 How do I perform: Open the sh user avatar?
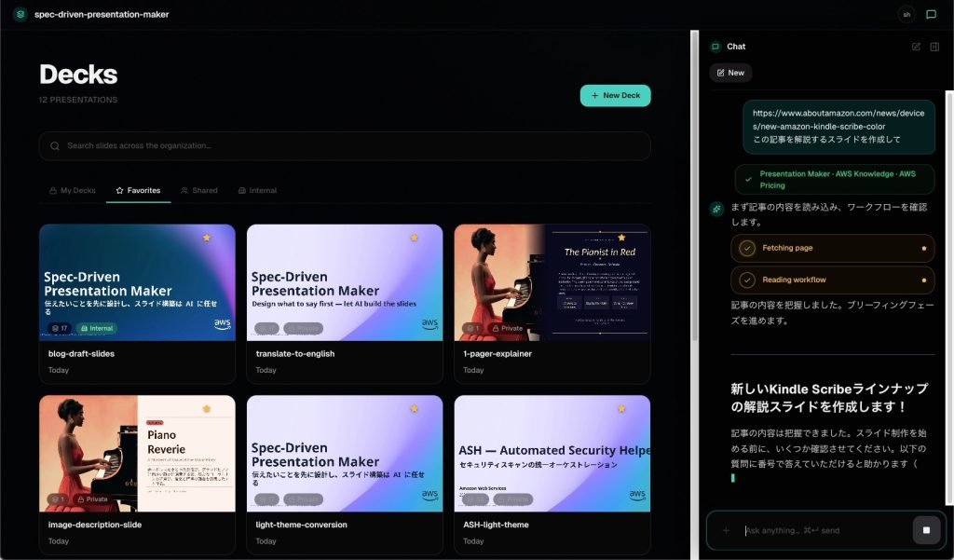(x=905, y=14)
